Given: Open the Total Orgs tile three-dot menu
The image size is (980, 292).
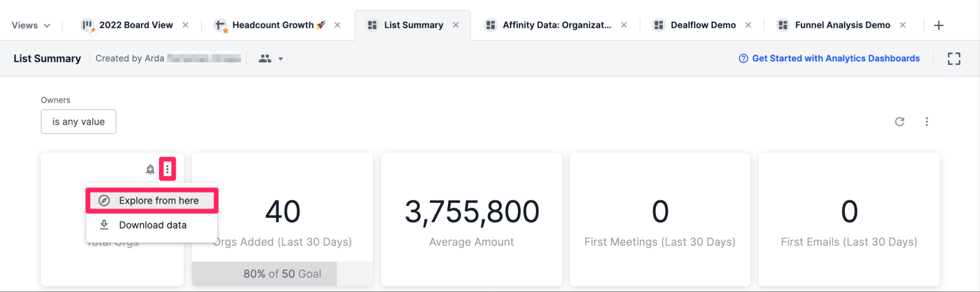Looking at the screenshot, I should tap(167, 169).
